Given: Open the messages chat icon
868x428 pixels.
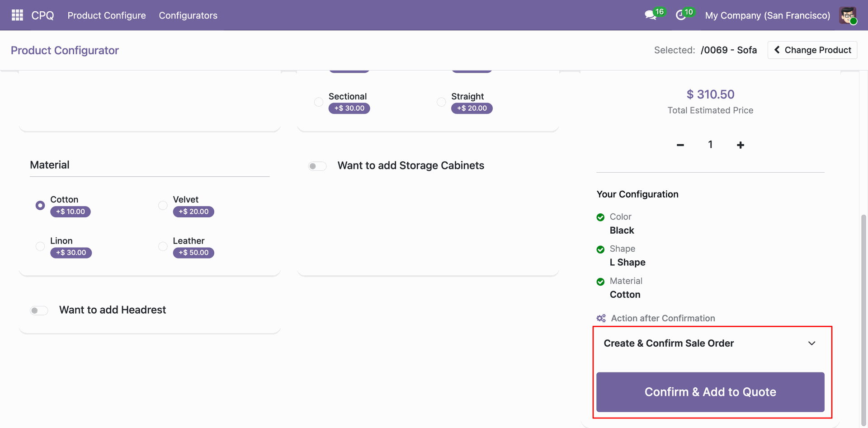Looking at the screenshot, I should 651,15.
